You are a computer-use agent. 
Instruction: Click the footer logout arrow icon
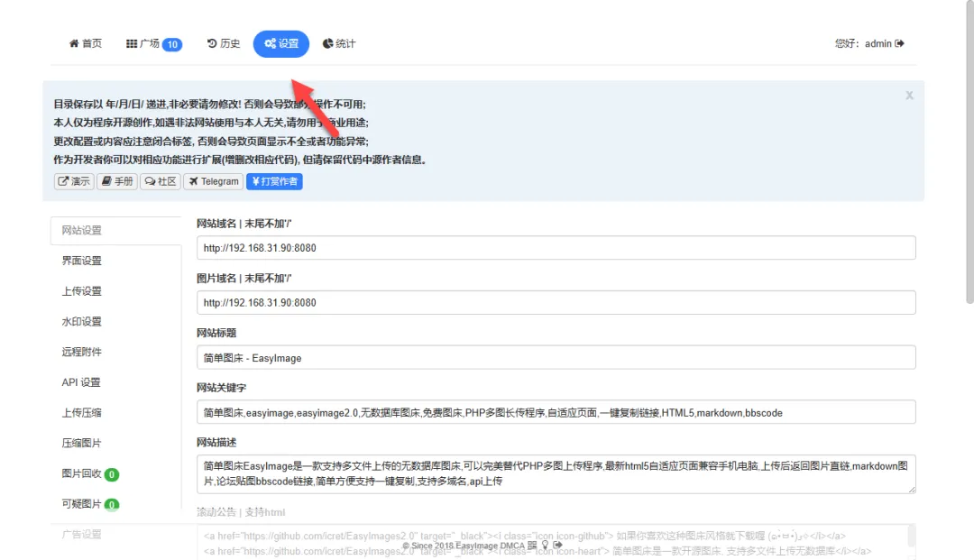click(x=557, y=546)
